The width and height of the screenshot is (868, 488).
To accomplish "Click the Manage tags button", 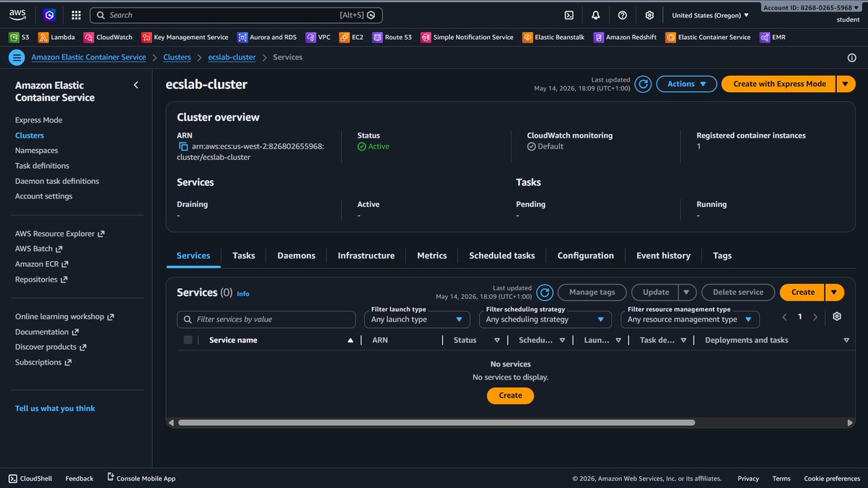I will (x=591, y=293).
